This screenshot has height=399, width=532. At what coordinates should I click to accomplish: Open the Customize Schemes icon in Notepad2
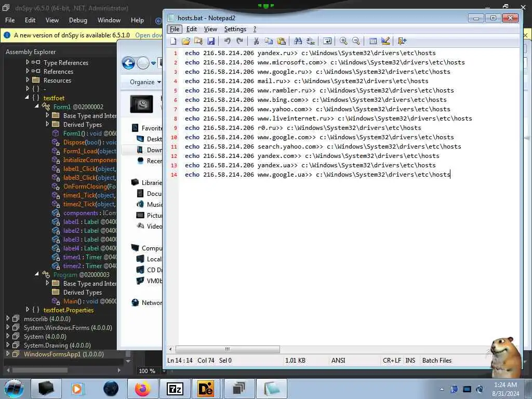click(385, 41)
